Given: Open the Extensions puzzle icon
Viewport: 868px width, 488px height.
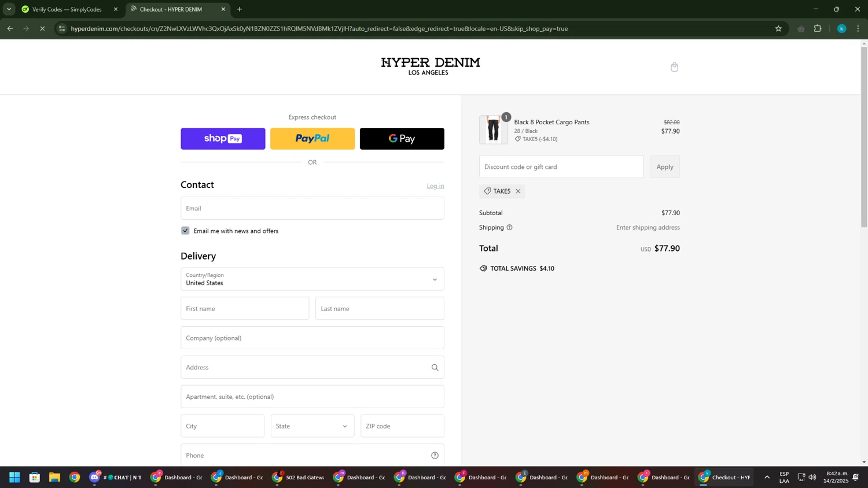Looking at the screenshot, I should tap(818, 28).
